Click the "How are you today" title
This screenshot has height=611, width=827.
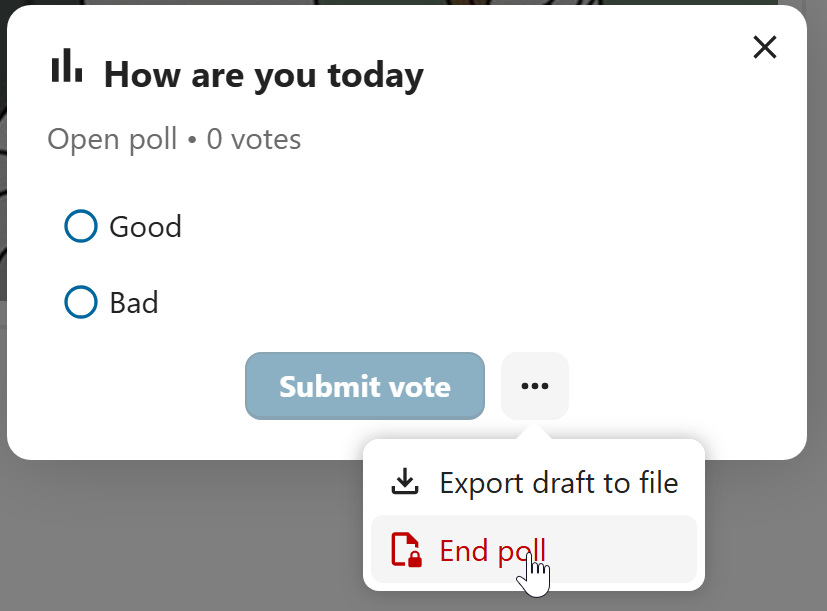click(x=263, y=75)
